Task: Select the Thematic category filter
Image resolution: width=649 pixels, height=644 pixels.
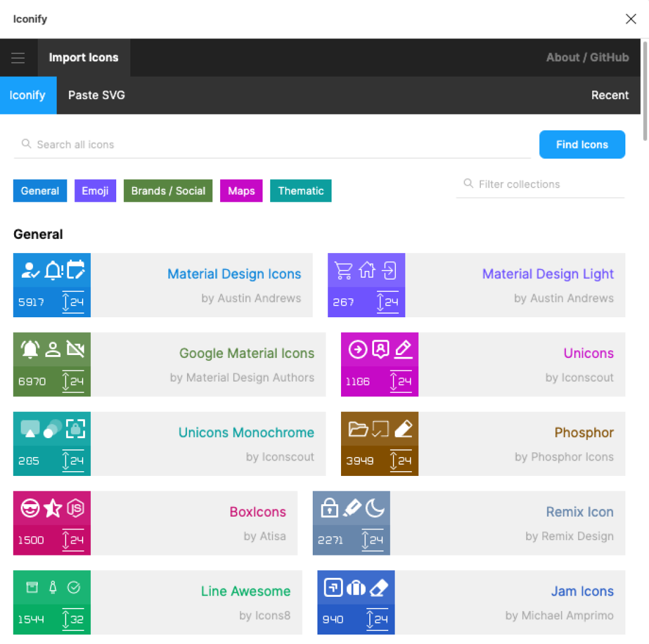Action: click(301, 190)
